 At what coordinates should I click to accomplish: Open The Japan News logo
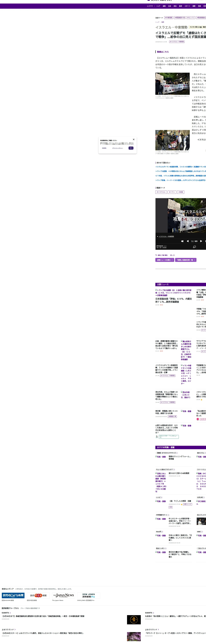point(64,595)
